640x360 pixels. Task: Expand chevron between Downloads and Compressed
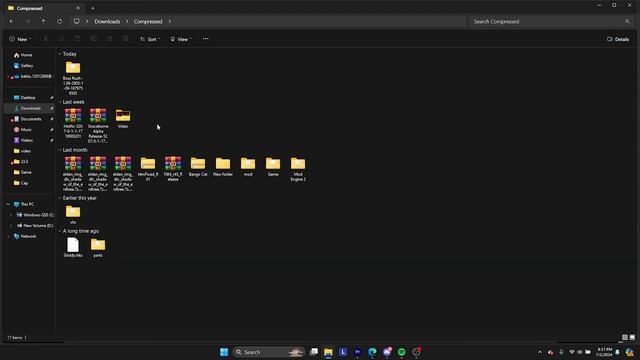click(x=127, y=22)
